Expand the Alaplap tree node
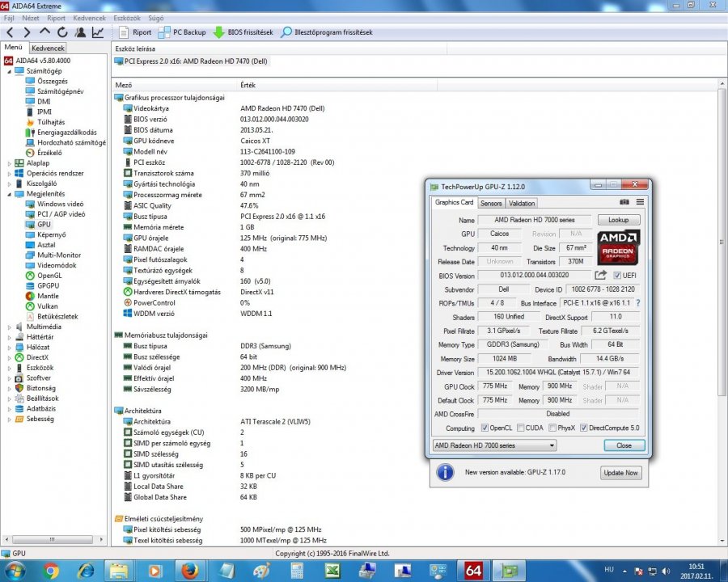 coord(9,163)
